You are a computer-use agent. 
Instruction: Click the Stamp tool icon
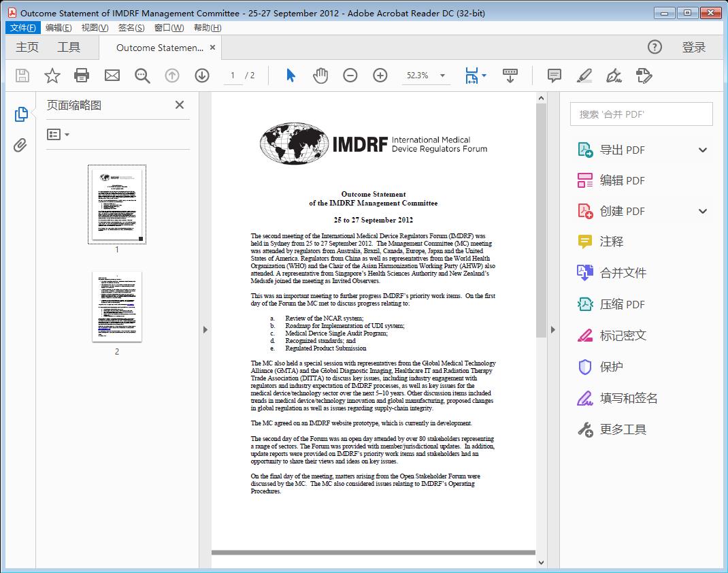(644, 76)
